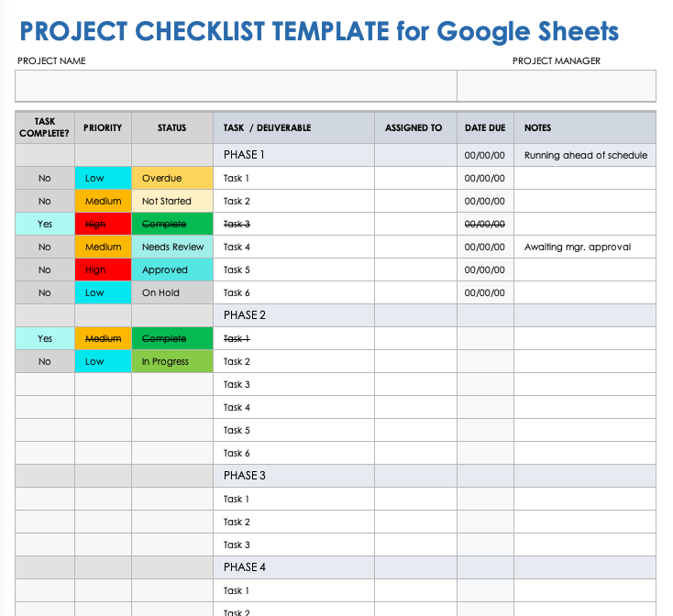Screen dimensions: 673x616
Task: Click the Project Name input field
Action: coord(236,86)
